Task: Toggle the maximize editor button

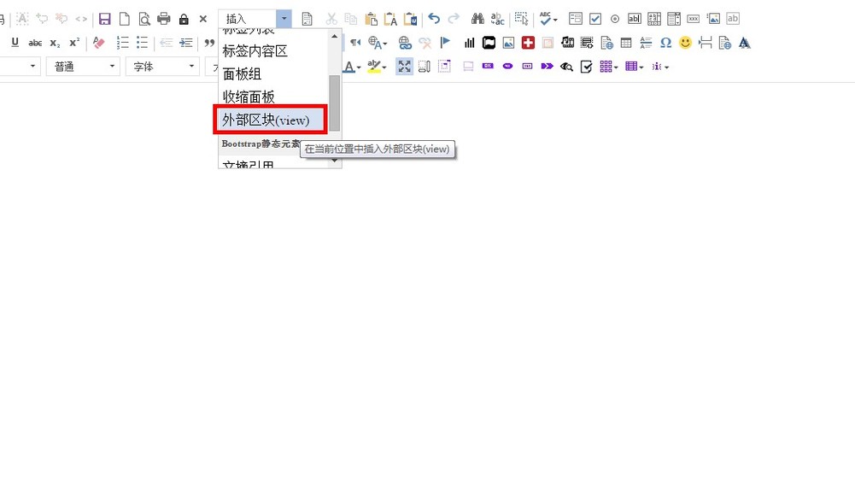Action: point(404,67)
